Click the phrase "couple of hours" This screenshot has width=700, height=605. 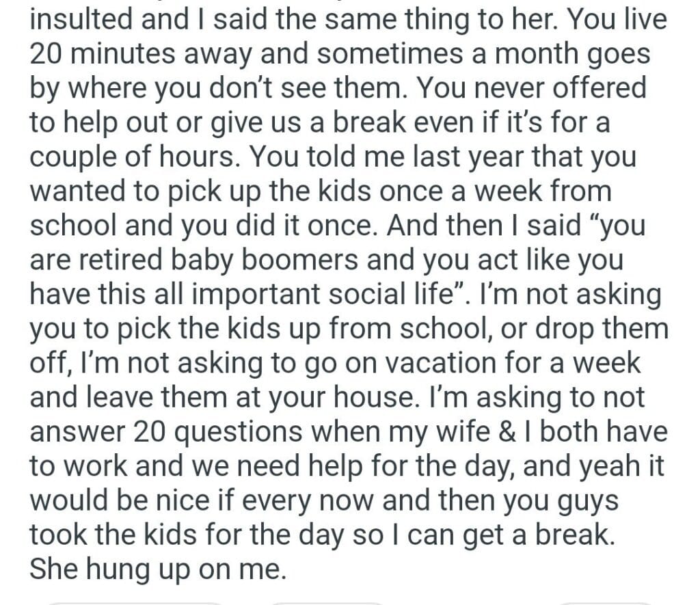coord(131,158)
